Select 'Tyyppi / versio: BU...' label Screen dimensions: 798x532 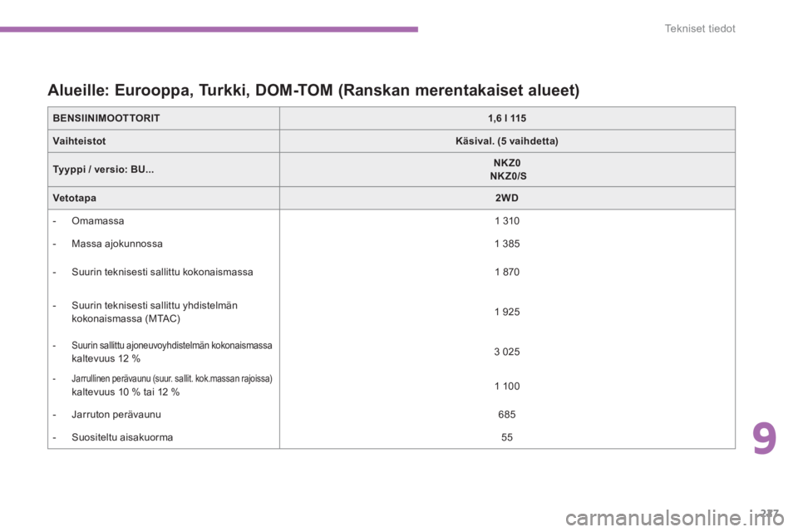[103, 170]
